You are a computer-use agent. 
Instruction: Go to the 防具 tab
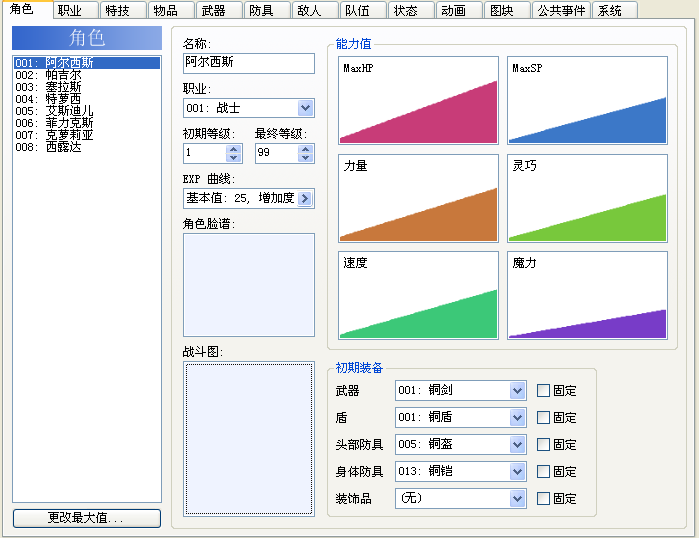[x=267, y=10]
